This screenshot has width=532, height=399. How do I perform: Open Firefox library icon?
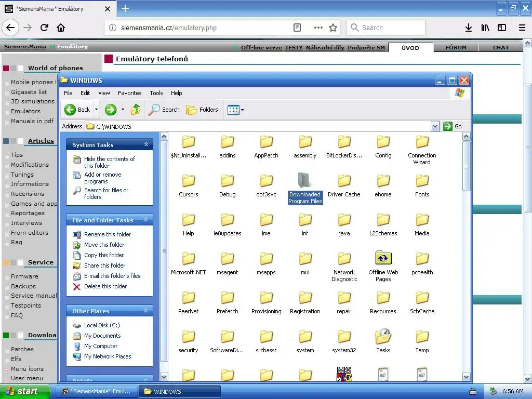coord(485,28)
